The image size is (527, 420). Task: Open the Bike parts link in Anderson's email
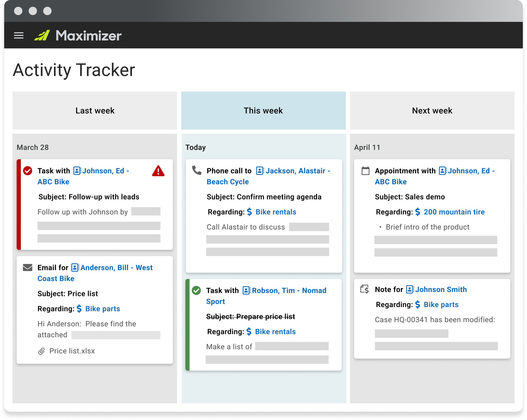pyautogui.click(x=103, y=309)
